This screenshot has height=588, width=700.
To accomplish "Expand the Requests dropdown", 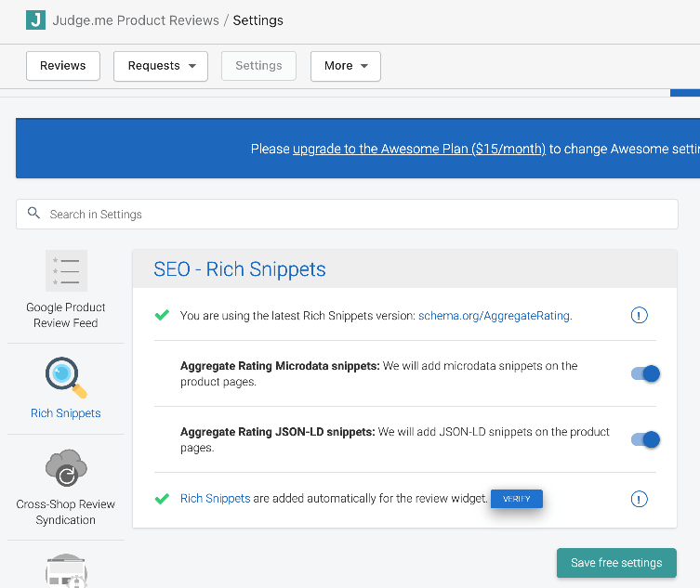I will click(x=161, y=66).
